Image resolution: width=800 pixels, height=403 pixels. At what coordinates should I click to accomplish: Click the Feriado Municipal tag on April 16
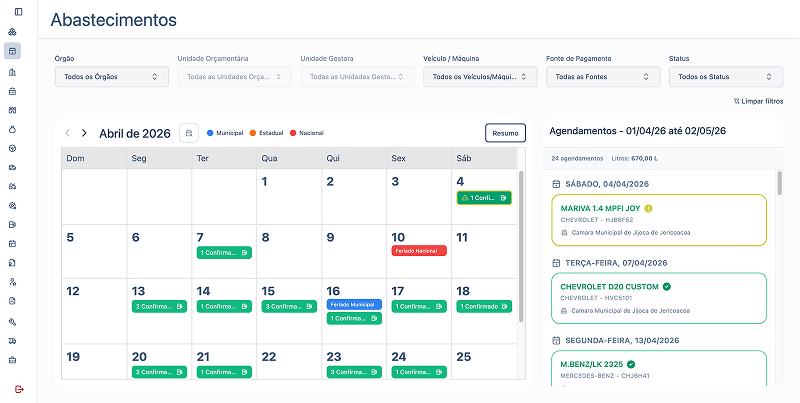click(354, 305)
